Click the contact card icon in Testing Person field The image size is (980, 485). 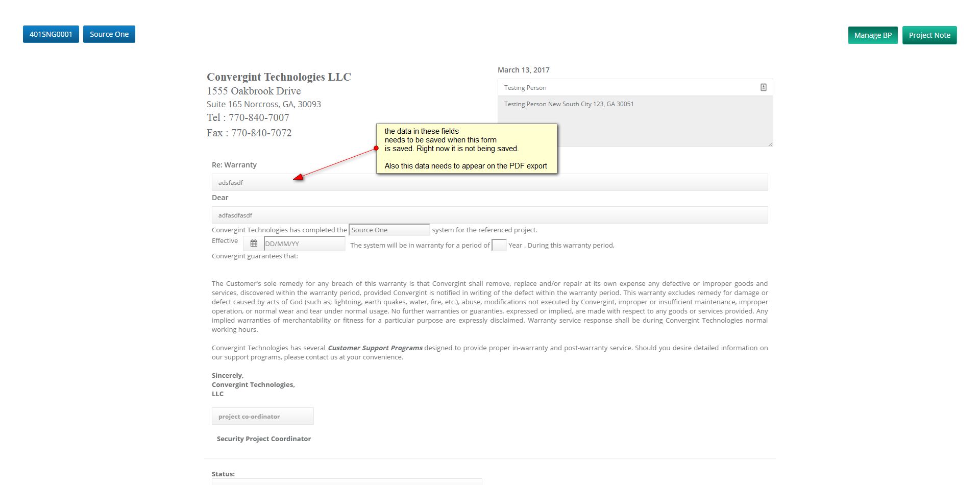pos(763,87)
